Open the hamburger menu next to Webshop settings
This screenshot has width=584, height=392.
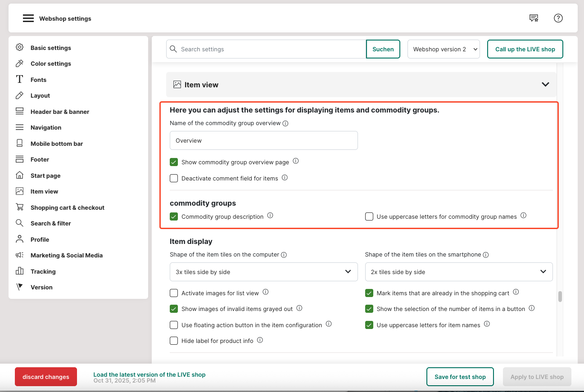click(x=28, y=18)
